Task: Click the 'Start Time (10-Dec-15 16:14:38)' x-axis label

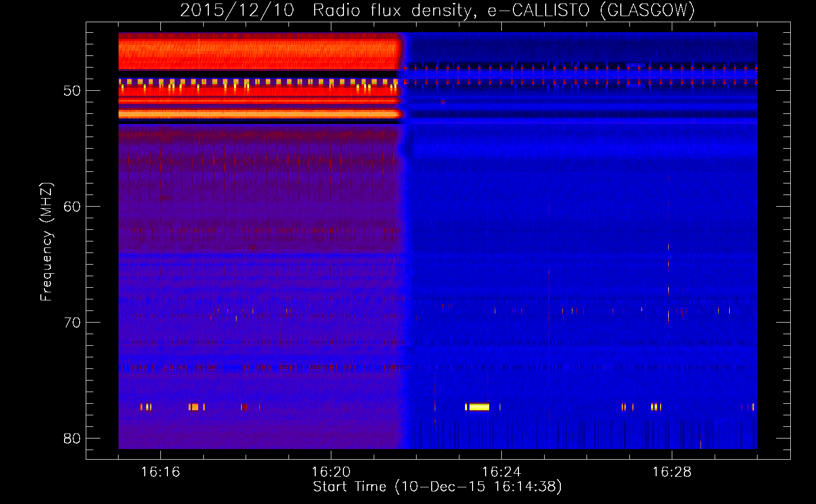Action: tap(437, 486)
